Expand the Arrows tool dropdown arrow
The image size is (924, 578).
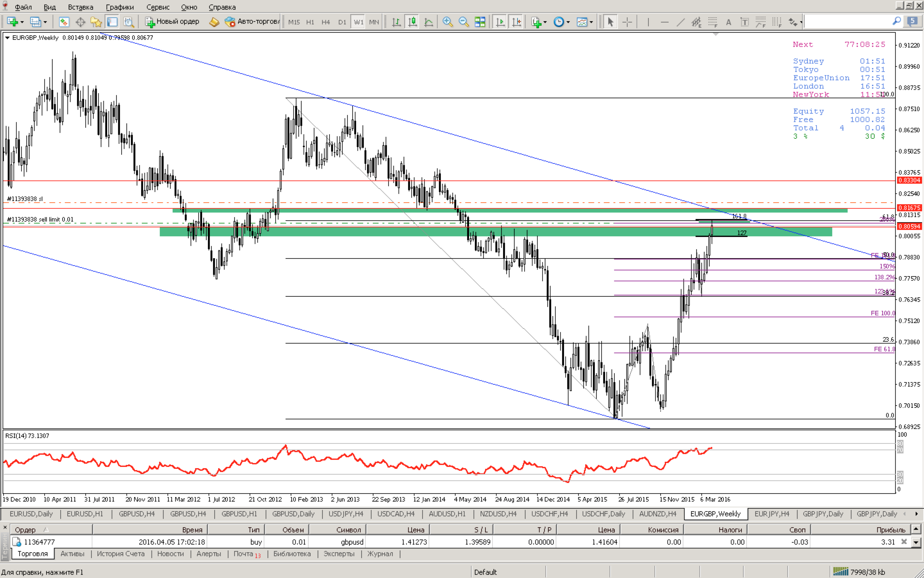tap(801, 22)
